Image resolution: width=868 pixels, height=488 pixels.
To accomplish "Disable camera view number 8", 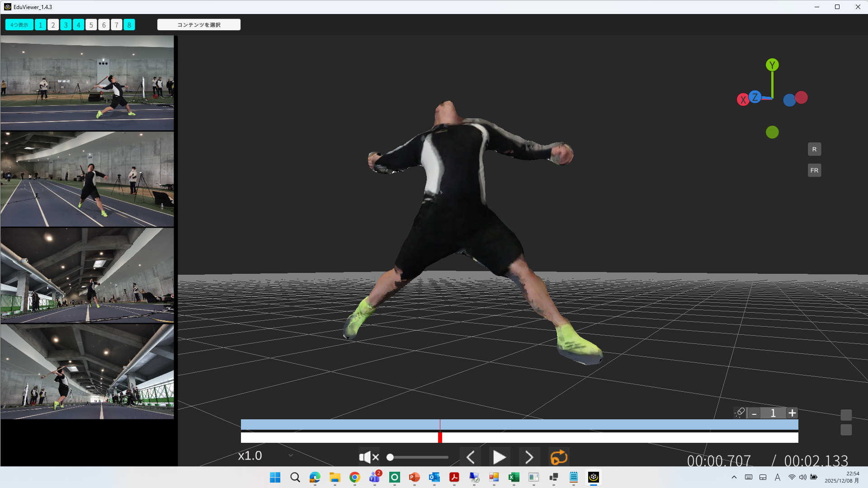I will click(x=129, y=25).
